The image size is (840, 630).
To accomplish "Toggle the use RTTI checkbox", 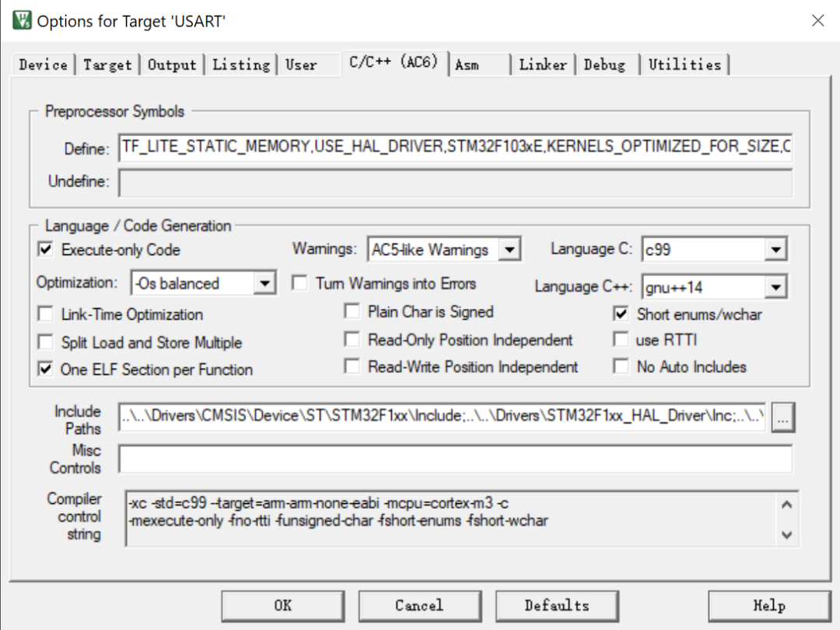I will click(621, 339).
